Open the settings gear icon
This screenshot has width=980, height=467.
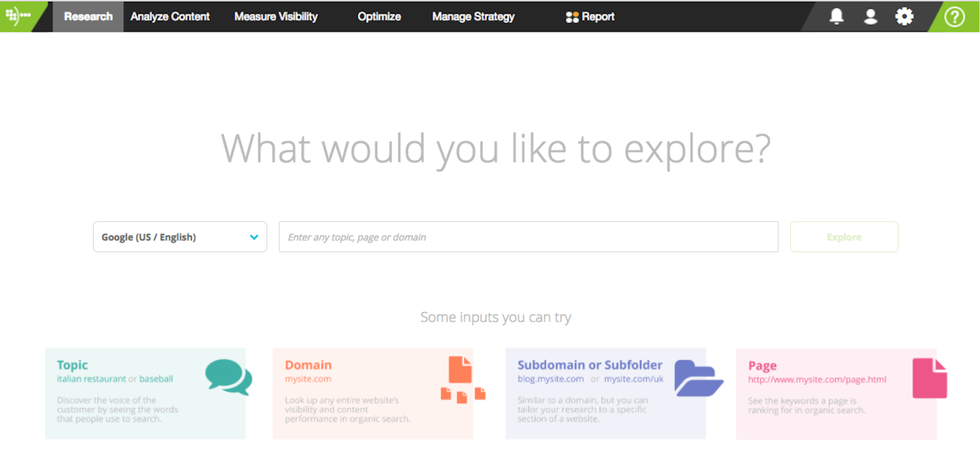[904, 16]
